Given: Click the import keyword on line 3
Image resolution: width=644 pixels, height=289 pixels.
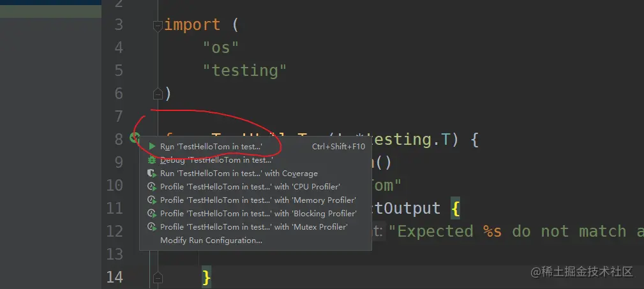Looking at the screenshot, I should click(x=192, y=25).
